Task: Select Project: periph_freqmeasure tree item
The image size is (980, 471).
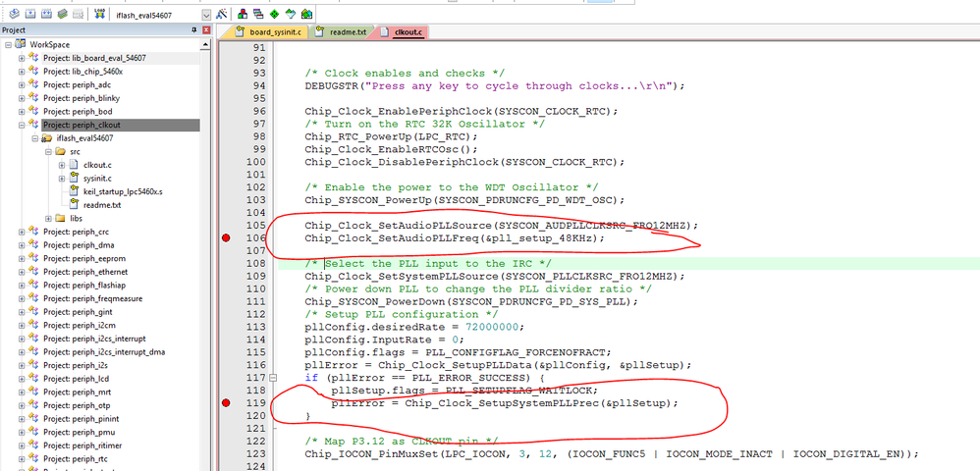Action: point(92,298)
